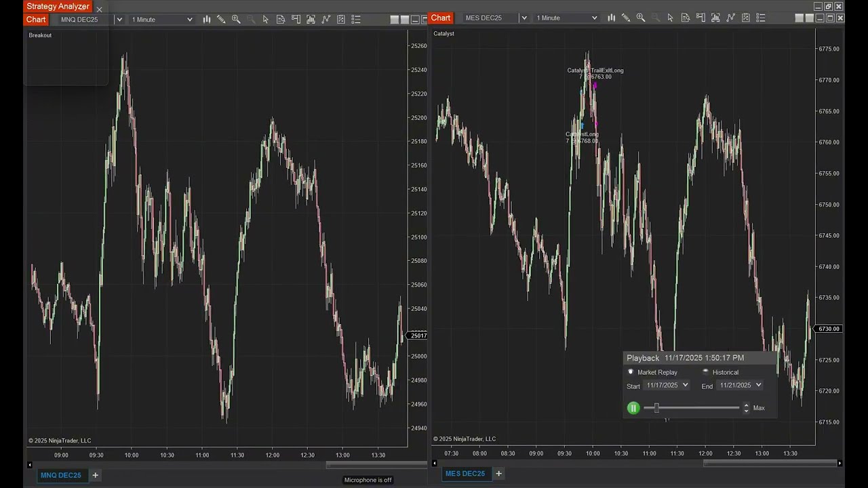The width and height of the screenshot is (868, 488).
Task: Adjust playback speed slider handle
Action: click(x=656, y=408)
